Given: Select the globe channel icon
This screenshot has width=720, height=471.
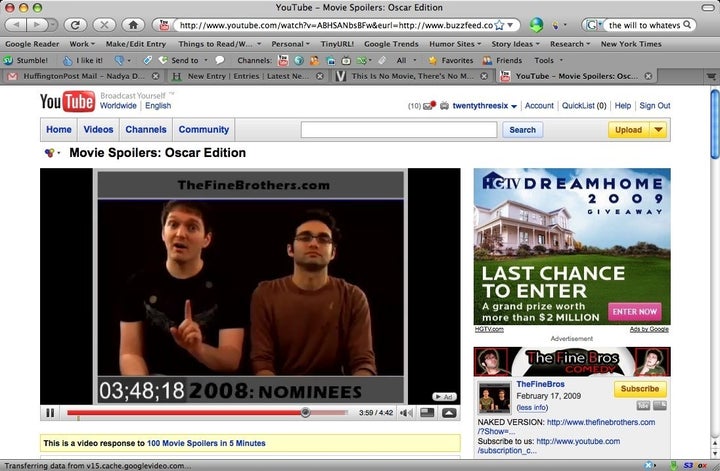Looking at the screenshot, I should click(x=299, y=60).
